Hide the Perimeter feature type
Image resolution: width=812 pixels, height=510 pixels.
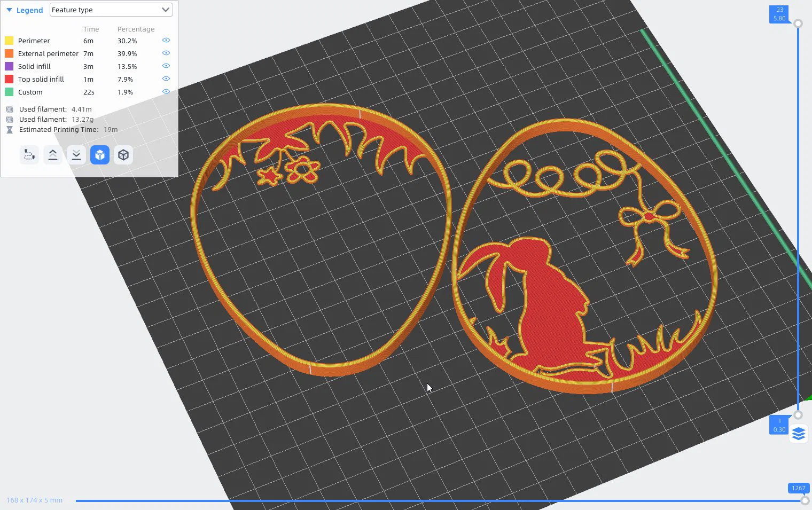166,41
